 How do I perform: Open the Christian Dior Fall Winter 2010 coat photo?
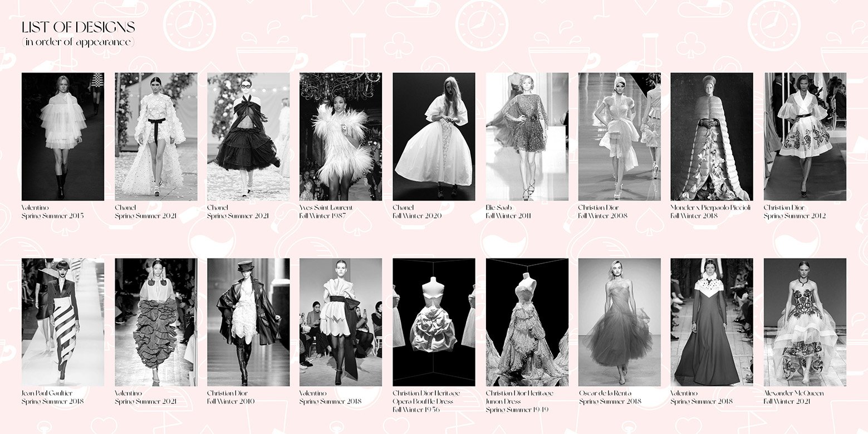pos(248,322)
